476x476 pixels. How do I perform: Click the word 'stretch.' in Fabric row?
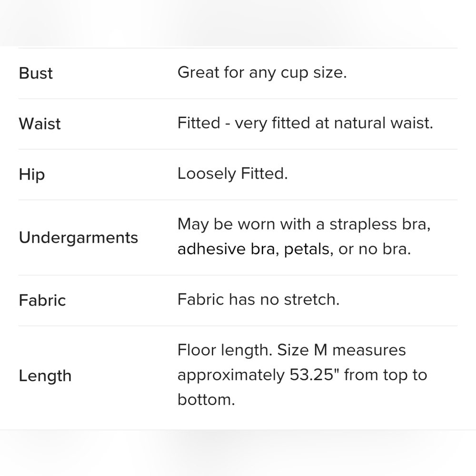pyautogui.click(x=311, y=299)
